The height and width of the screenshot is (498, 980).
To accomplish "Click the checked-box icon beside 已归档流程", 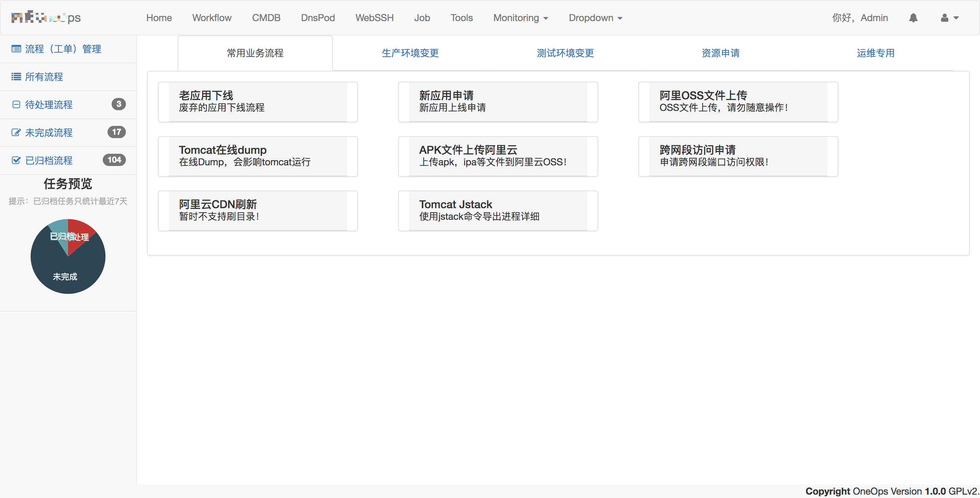I will [x=16, y=160].
